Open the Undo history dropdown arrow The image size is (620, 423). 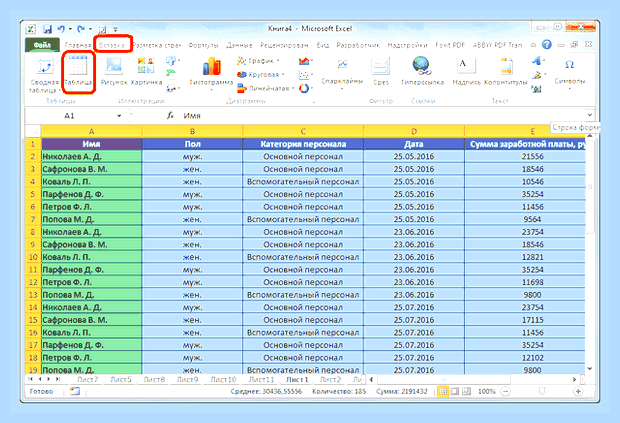coord(70,29)
